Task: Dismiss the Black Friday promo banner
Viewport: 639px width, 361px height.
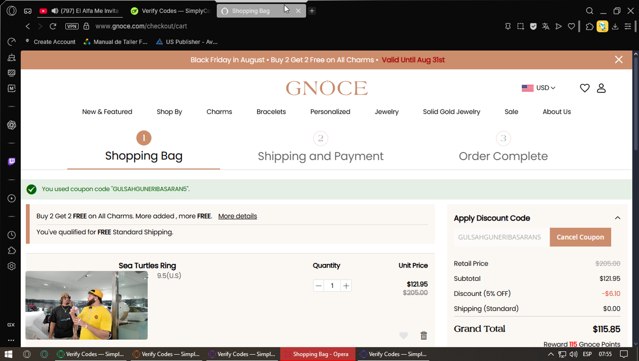Action: pyautogui.click(x=619, y=60)
